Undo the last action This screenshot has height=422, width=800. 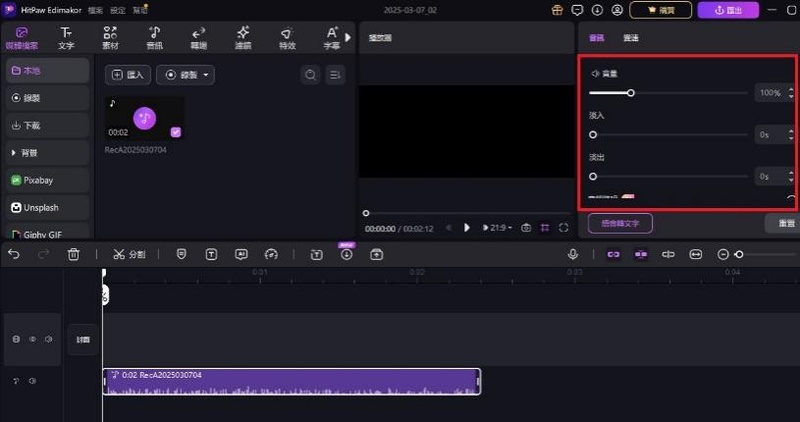pyautogui.click(x=14, y=254)
